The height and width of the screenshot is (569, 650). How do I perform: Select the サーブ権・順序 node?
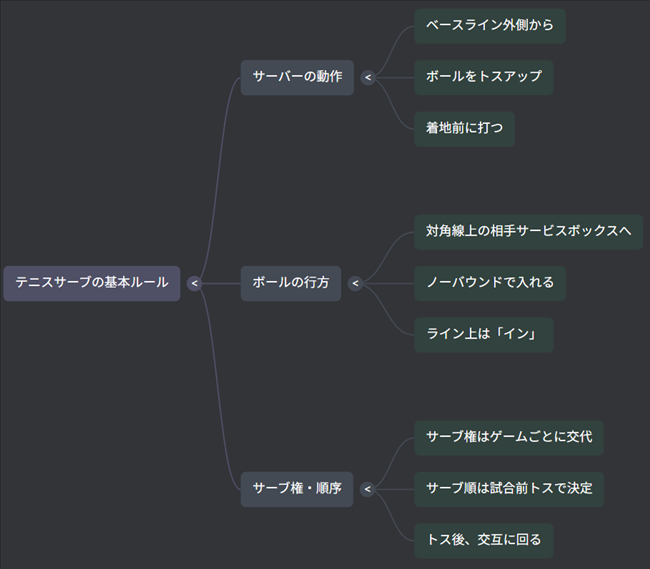coord(296,489)
